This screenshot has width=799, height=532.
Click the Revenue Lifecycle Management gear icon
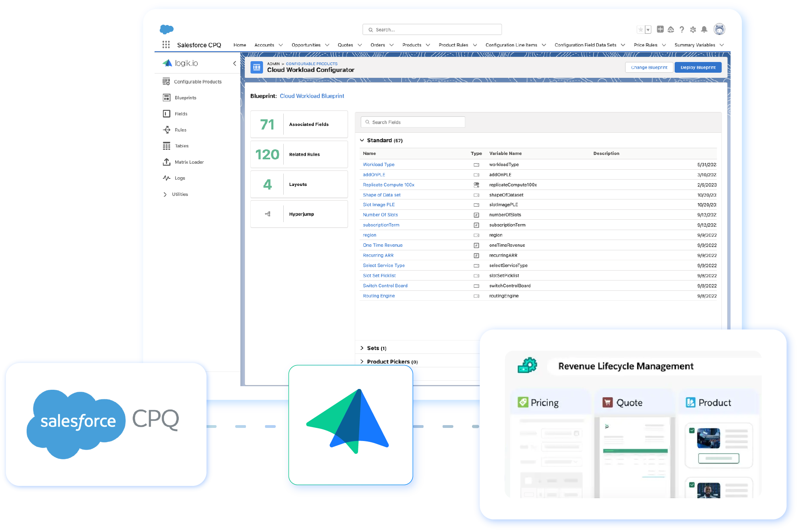tap(527, 366)
